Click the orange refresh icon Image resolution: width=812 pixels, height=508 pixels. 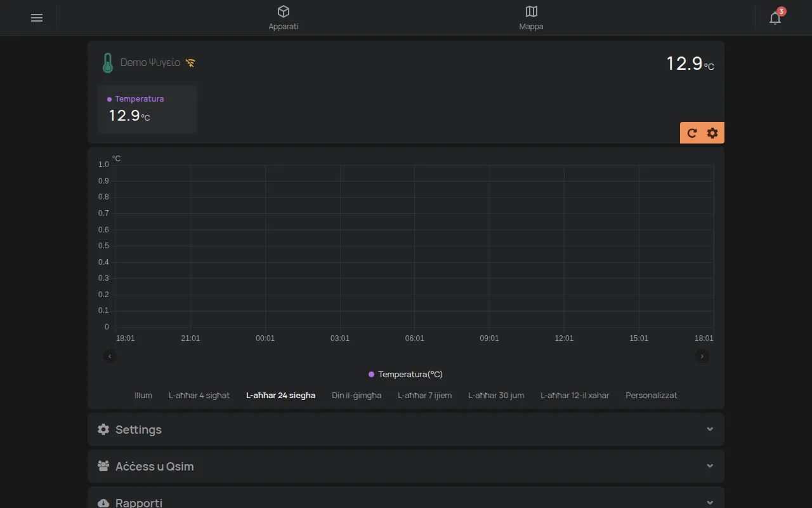point(692,133)
